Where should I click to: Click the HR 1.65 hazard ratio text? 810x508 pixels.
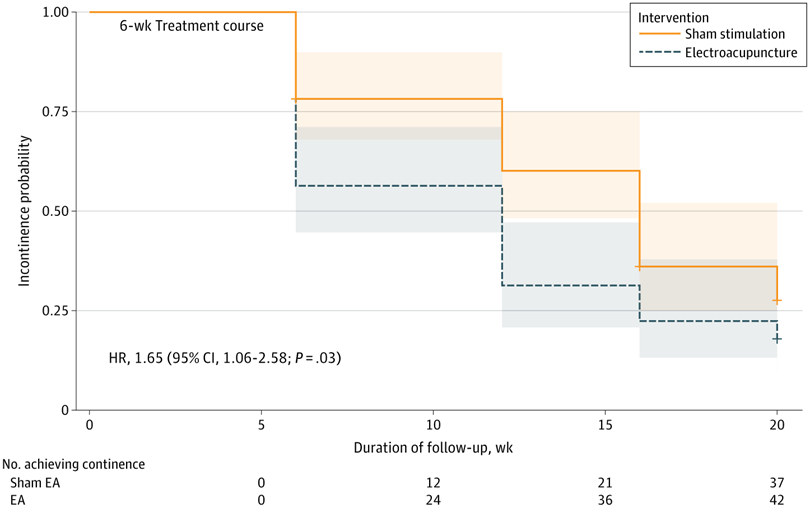click(225, 357)
